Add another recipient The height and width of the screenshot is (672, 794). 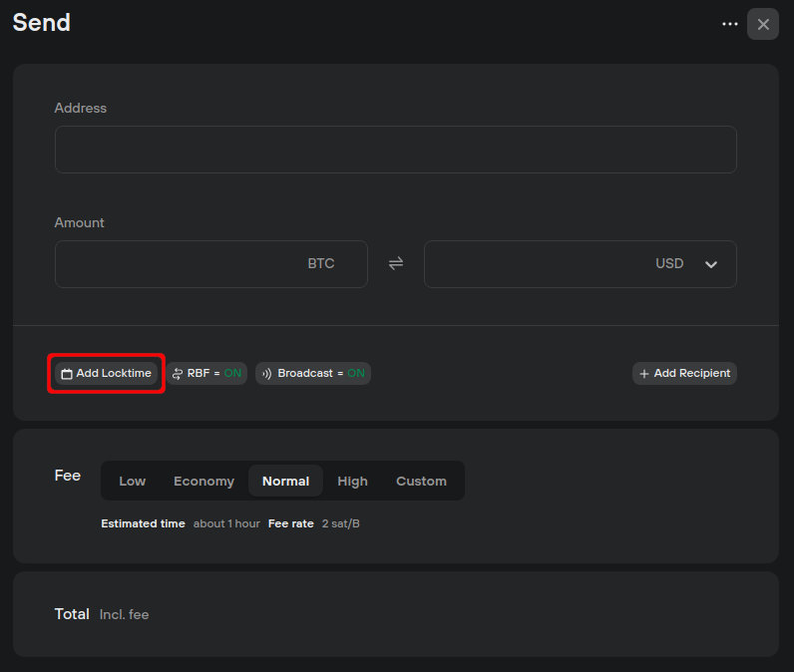click(684, 374)
